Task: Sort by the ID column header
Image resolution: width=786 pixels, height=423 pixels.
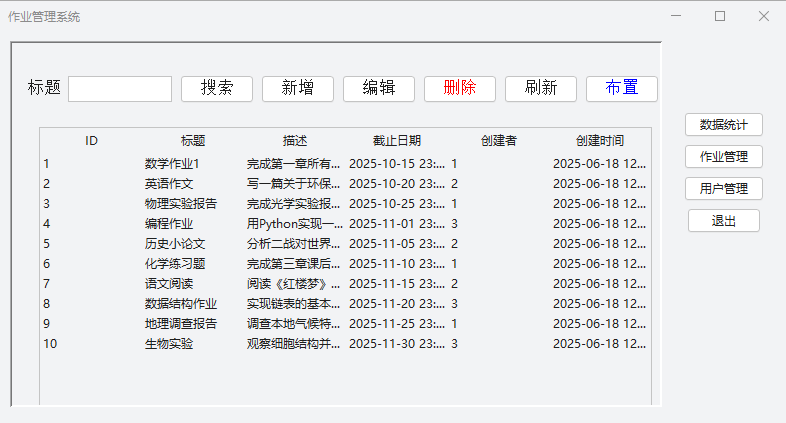Action: pos(91,141)
